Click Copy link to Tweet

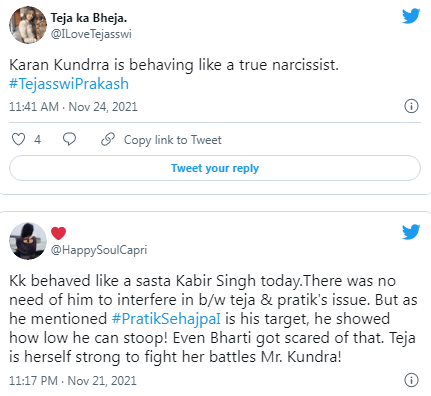(x=173, y=140)
